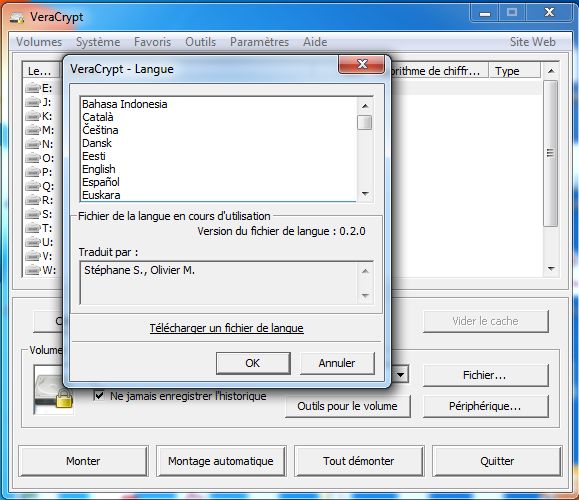Open the Paramètres menu
Viewport: 579px width, 500px height.
point(259,42)
